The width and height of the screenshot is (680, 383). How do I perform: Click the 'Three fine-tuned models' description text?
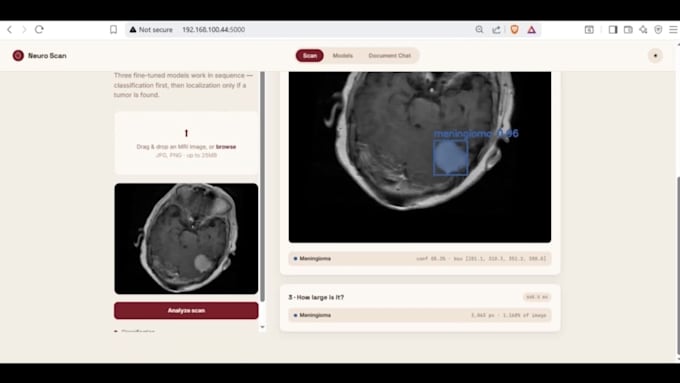pos(183,85)
